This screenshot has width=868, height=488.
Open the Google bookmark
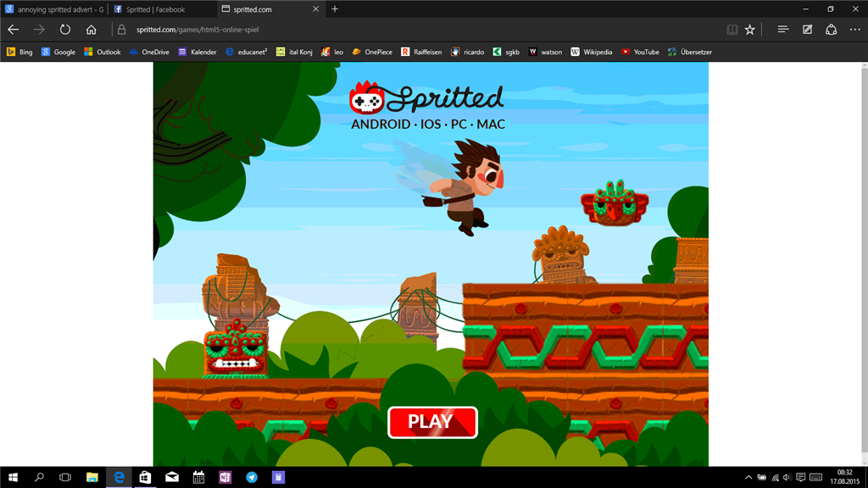point(58,52)
